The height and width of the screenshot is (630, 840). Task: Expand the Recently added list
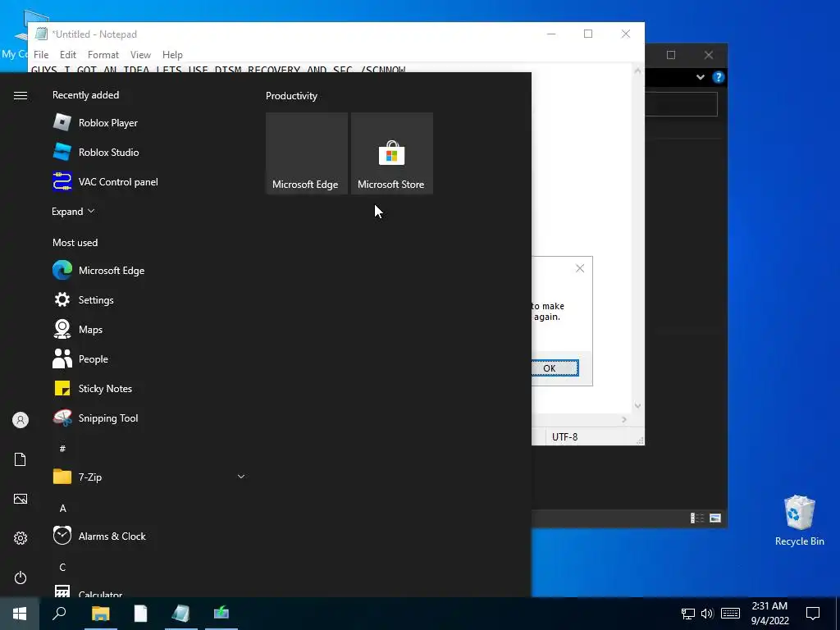point(73,211)
